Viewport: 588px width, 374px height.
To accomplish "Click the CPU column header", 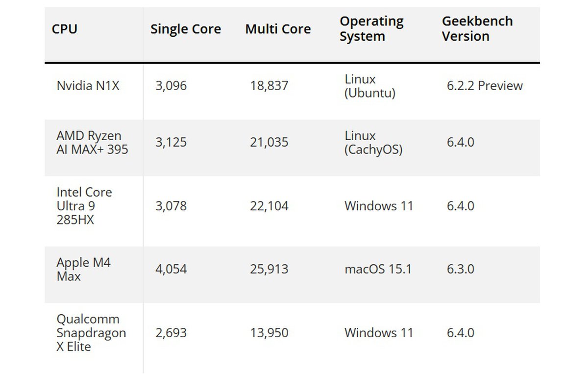I will (65, 29).
